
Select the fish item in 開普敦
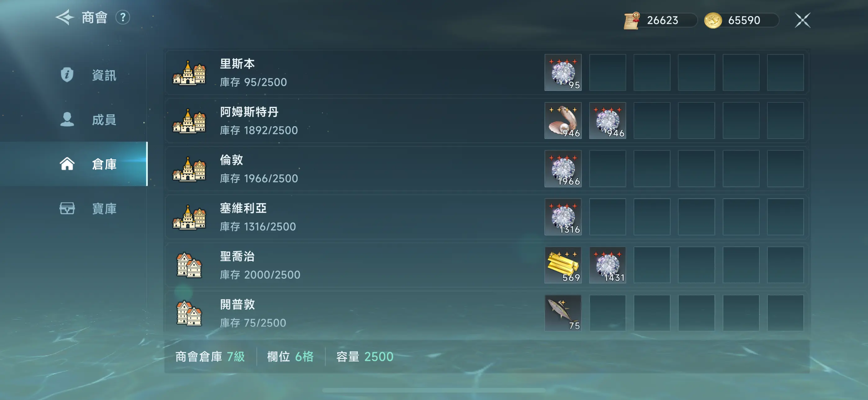pos(563,313)
